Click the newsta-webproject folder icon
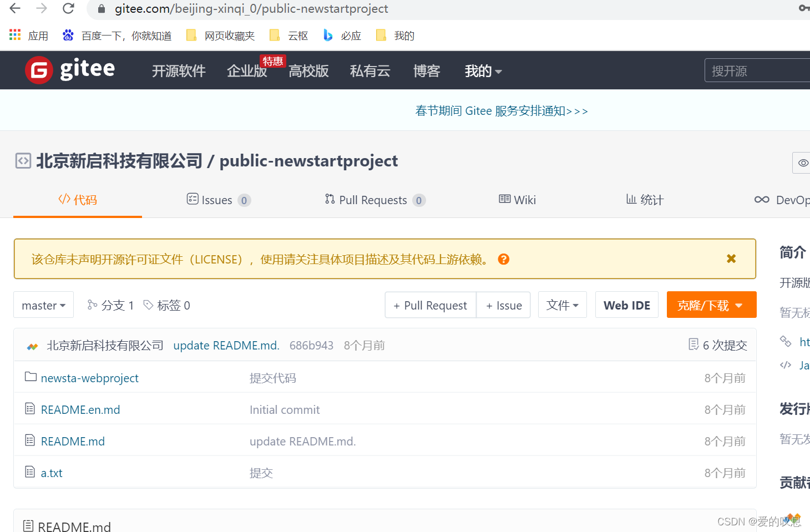 31,377
